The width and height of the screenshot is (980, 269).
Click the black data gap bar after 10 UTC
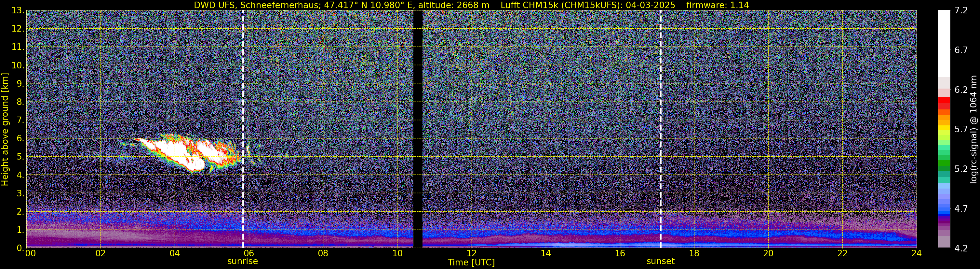418,129
